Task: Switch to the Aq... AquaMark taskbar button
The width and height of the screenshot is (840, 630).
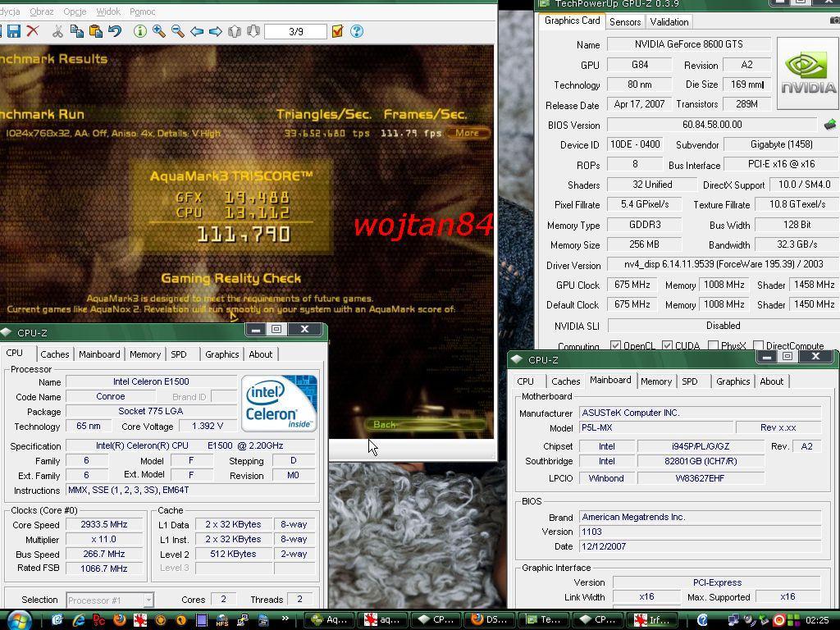Action: click(330, 620)
